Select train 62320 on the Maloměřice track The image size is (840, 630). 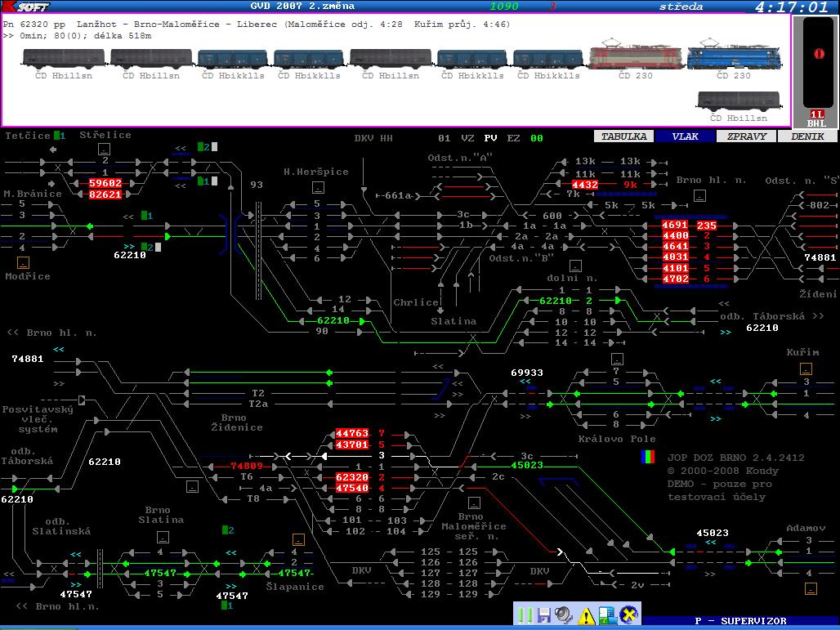click(352, 476)
